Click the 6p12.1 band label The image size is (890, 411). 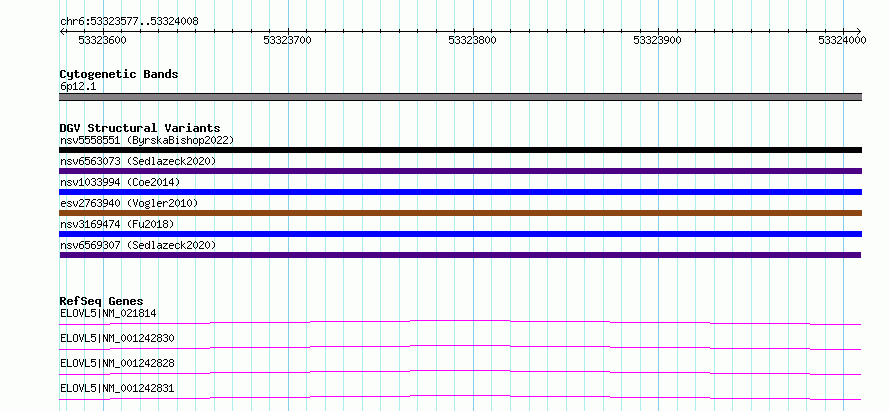point(78,86)
